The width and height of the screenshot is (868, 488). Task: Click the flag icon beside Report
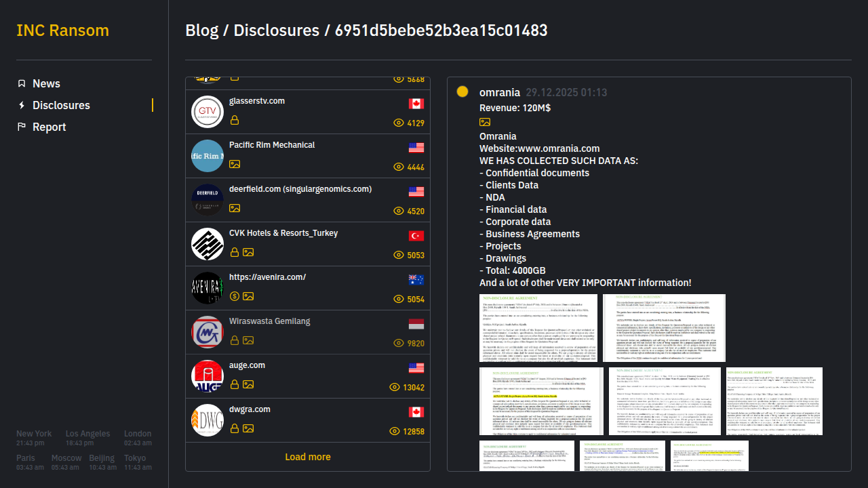(x=22, y=127)
